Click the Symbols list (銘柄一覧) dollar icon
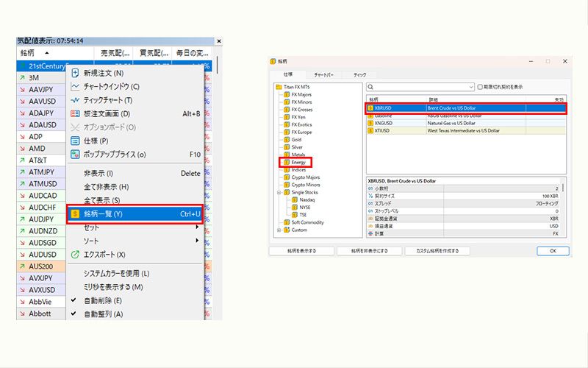 tap(75, 213)
